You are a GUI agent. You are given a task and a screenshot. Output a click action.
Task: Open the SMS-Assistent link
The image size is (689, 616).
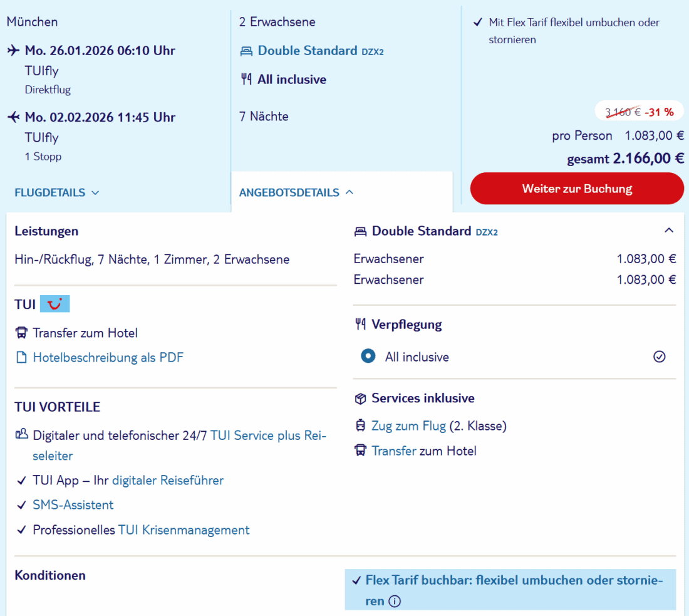(73, 505)
